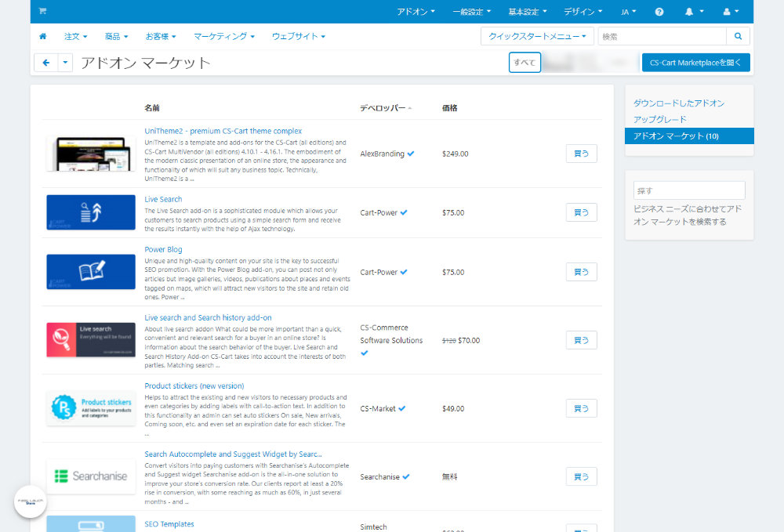Click the round floating badge at bottom-left
The width and height of the screenshot is (784, 532).
click(31, 501)
